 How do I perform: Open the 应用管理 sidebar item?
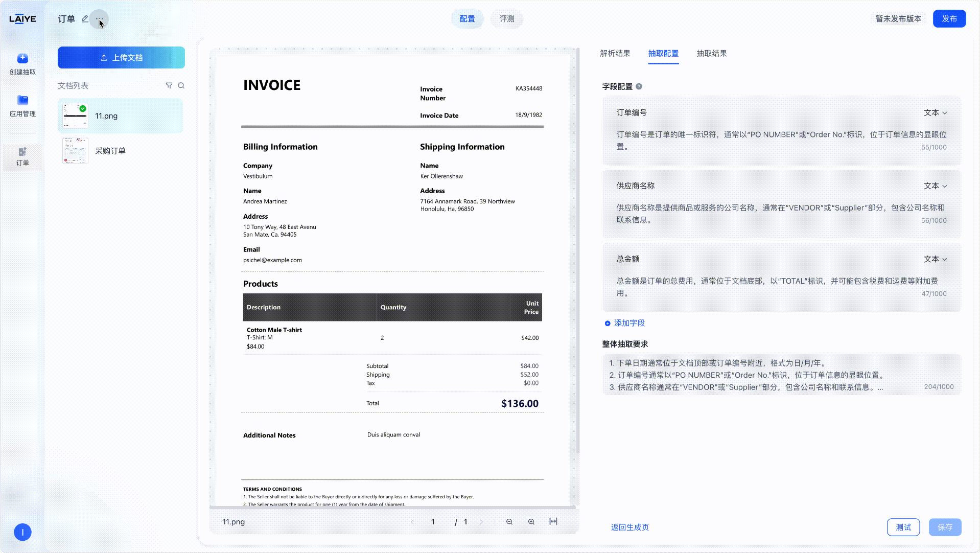point(22,106)
